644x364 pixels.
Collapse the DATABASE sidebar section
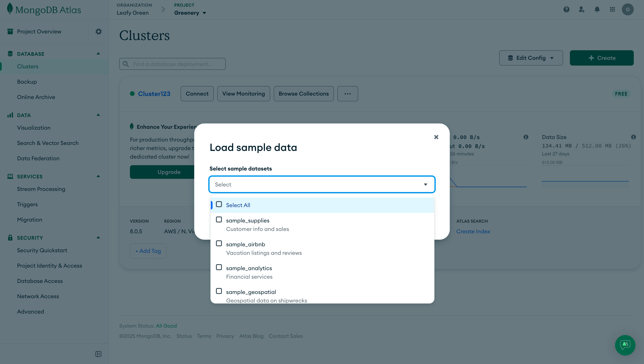pyautogui.click(x=98, y=53)
